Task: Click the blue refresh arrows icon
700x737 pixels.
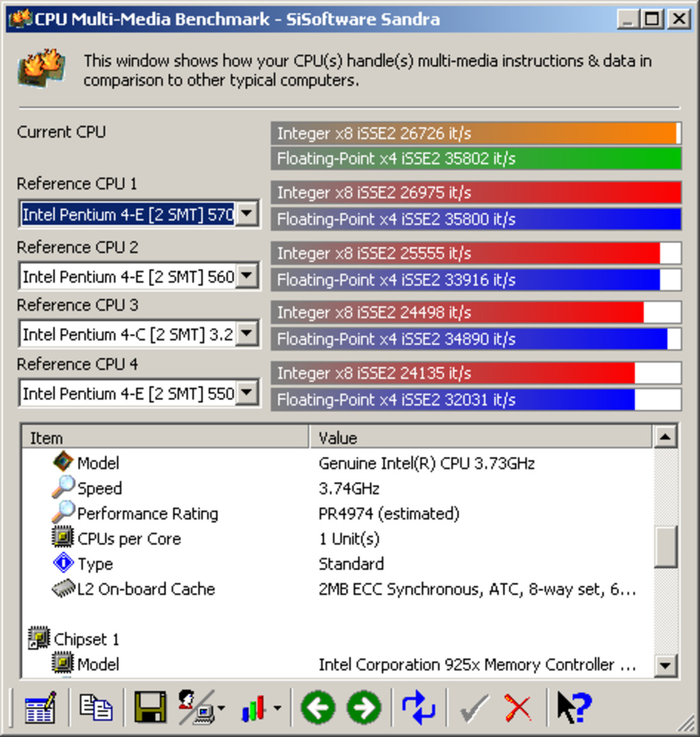Action: [x=418, y=707]
